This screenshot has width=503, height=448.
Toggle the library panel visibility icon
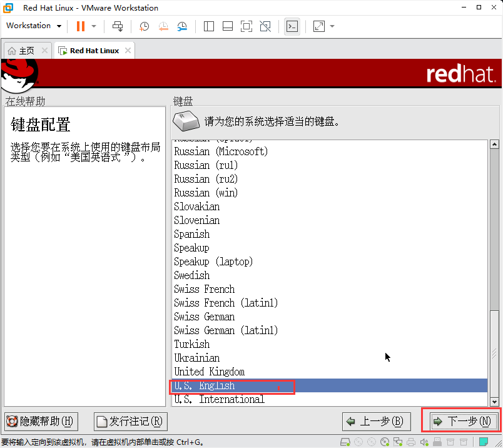(208, 26)
